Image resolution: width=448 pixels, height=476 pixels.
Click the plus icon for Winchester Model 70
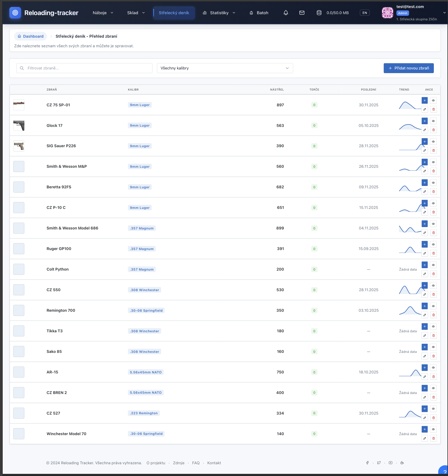[x=424, y=429]
